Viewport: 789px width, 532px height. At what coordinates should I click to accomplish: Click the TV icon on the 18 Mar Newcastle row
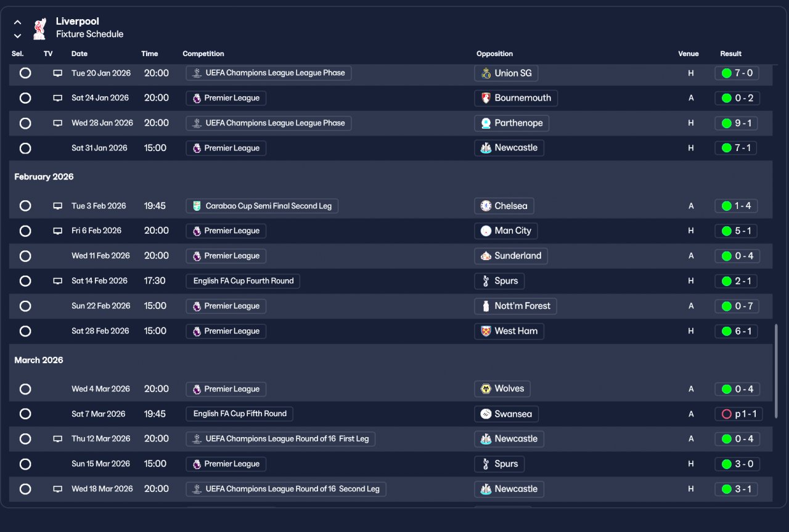[x=57, y=489]
